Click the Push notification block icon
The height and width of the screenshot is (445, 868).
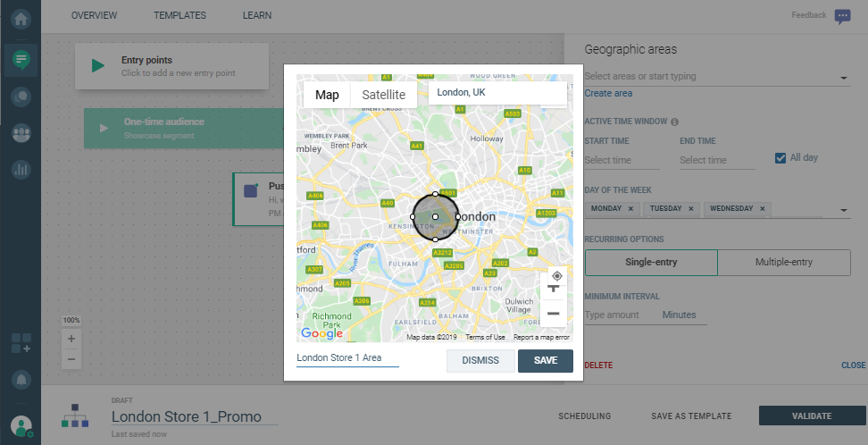[251, 190]
